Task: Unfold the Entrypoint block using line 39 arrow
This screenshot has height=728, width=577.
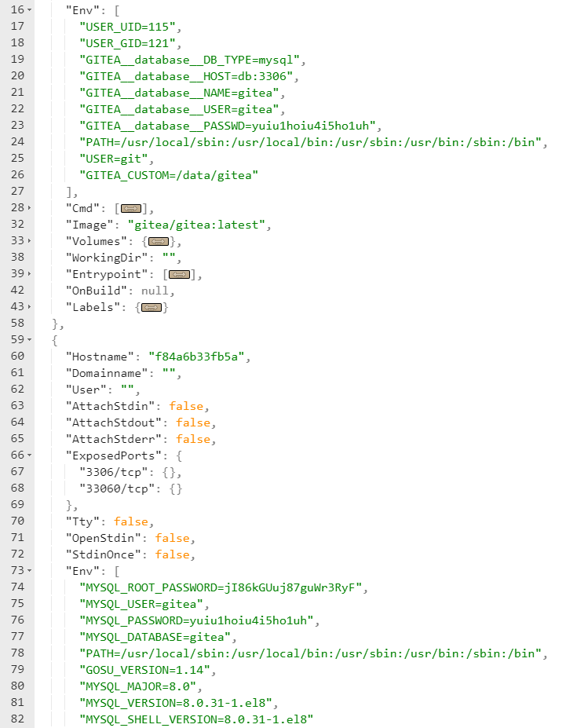Action: pos(30,274)
